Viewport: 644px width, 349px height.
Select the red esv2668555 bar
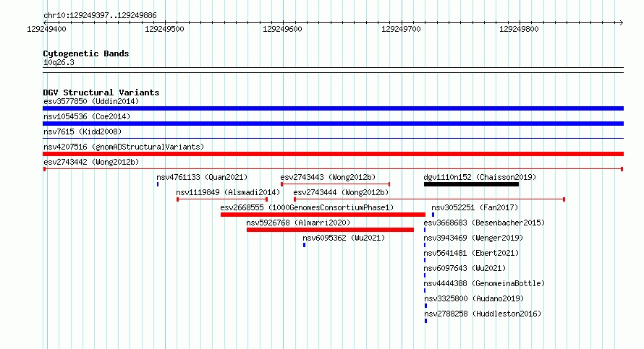click(x=323, y=215)
